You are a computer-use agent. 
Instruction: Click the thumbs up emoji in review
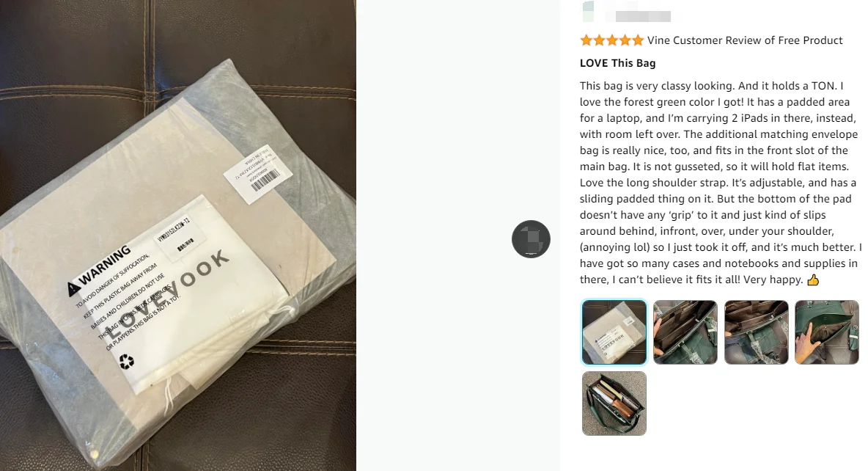pos(813,280)
